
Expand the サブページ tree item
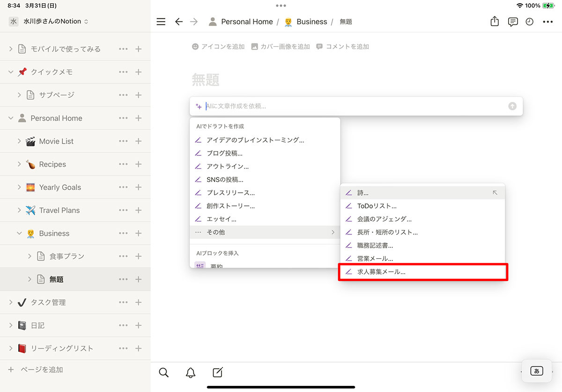tap(19, 95)
